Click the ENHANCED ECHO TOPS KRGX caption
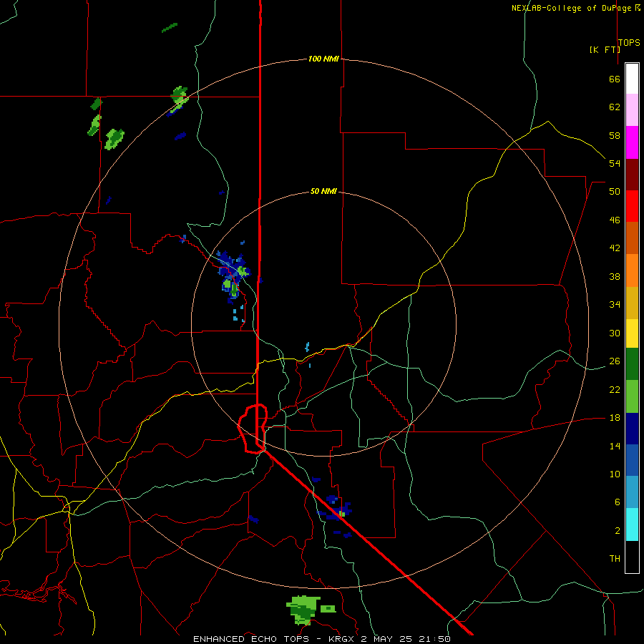Screen dimensions: 644x644 321,639
